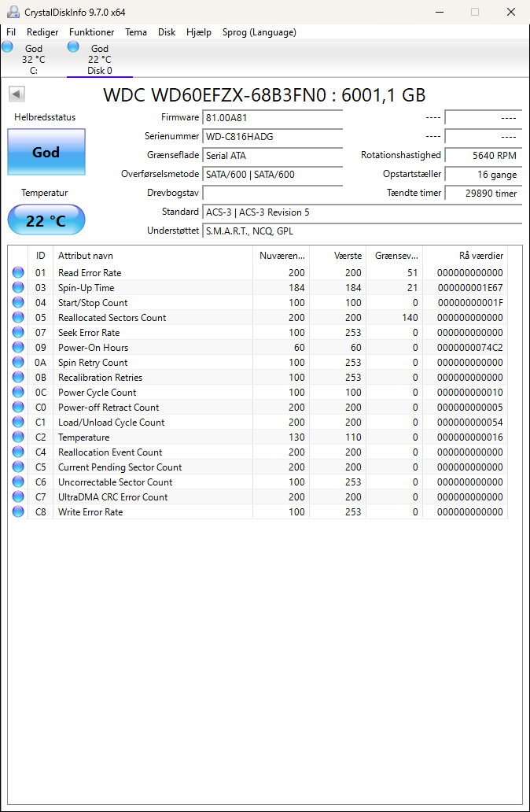530x812 pixels.
Task: Click the status orb for Seek Error Rate
Action: (x=18, y=333)
